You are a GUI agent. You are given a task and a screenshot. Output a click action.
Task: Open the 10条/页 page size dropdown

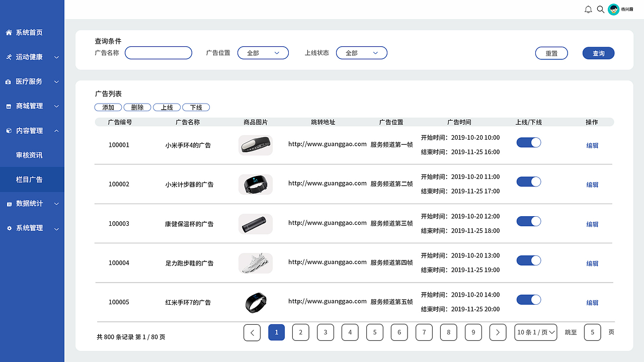[x=535, y=332]
